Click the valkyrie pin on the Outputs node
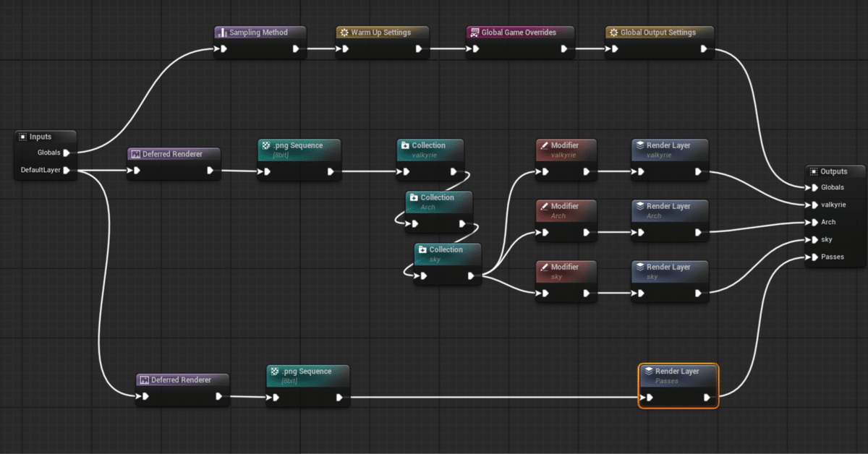 pyautogui.click(x=814, y=205)
